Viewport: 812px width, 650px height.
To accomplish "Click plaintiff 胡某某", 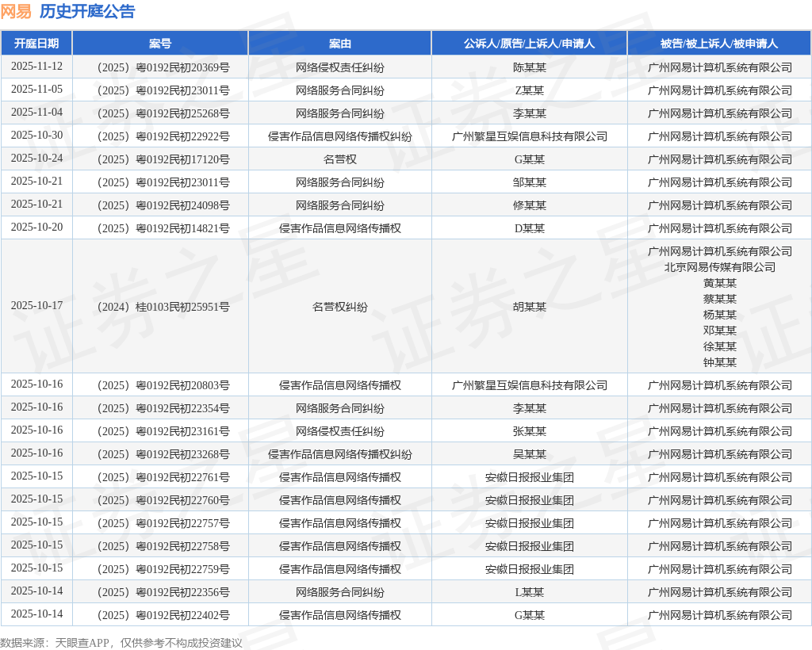I will click(530, 307).
